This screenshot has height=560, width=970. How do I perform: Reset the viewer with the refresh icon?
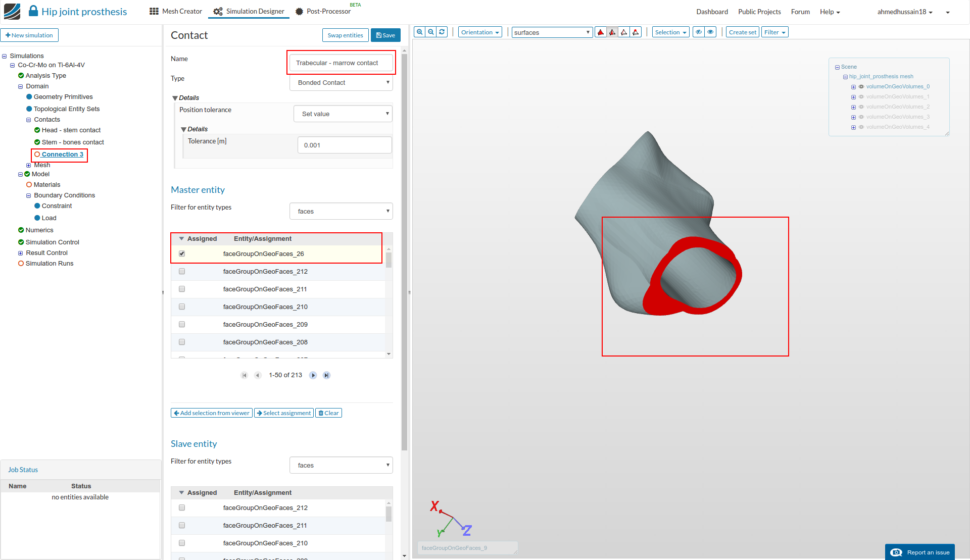(442, 32)
